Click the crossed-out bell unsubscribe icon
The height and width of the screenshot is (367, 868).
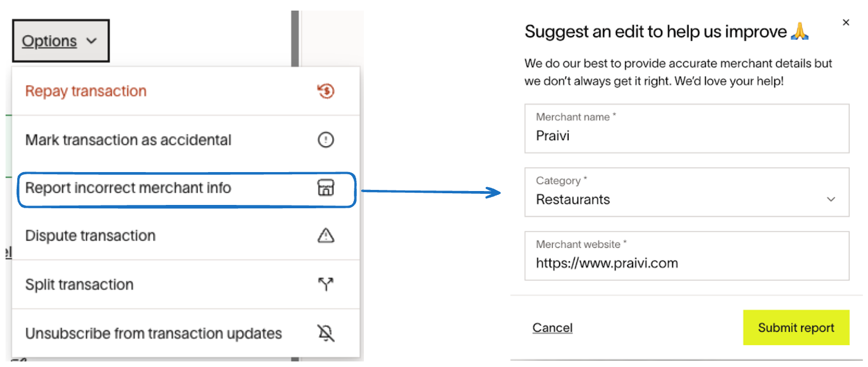click(325, 333)
